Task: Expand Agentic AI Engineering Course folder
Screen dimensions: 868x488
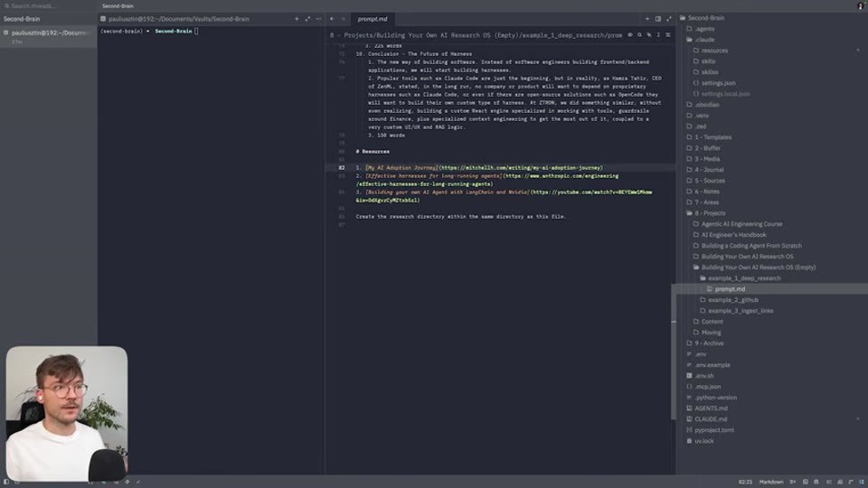Action: pyautogui.click(x=741, y=224)
